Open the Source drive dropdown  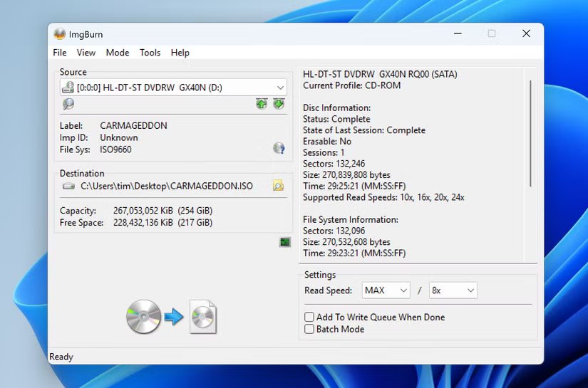(280, 88)
